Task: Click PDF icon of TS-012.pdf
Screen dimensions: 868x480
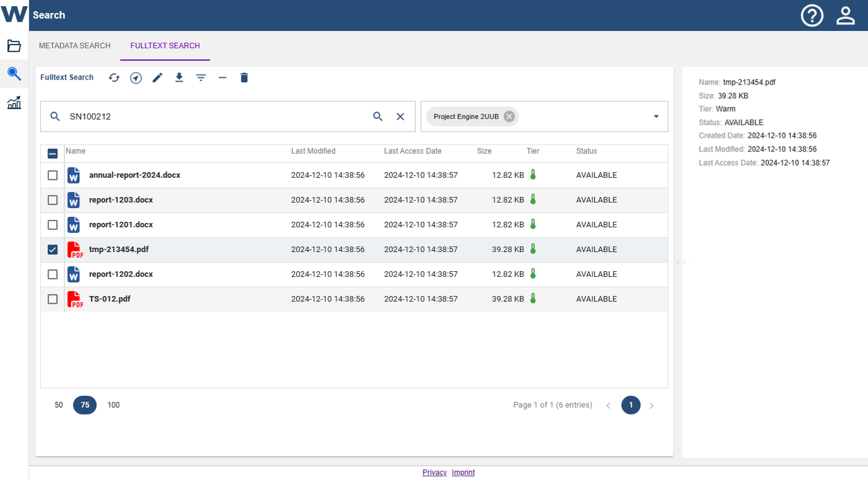Action: click(75, 299)
